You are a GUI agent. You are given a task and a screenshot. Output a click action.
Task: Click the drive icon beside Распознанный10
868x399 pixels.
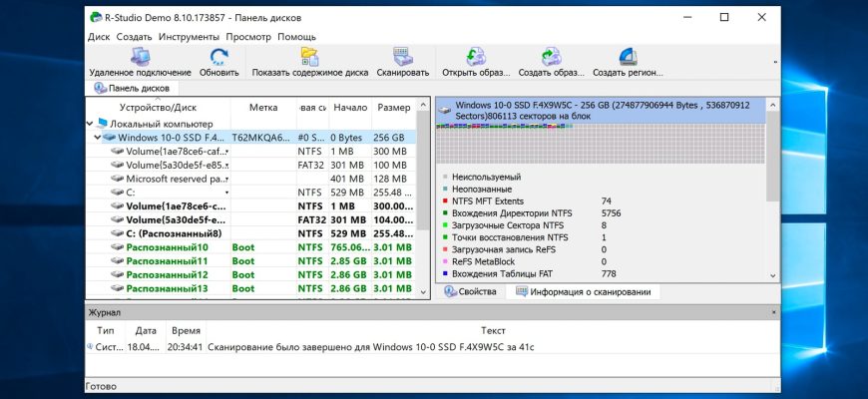point(118,247)
